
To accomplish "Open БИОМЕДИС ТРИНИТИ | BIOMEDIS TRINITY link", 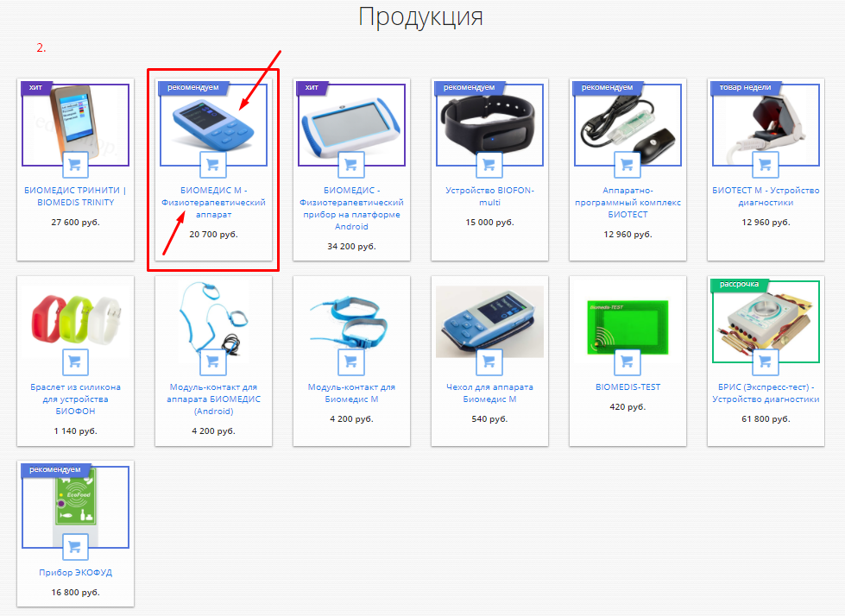I will point(75,196).
